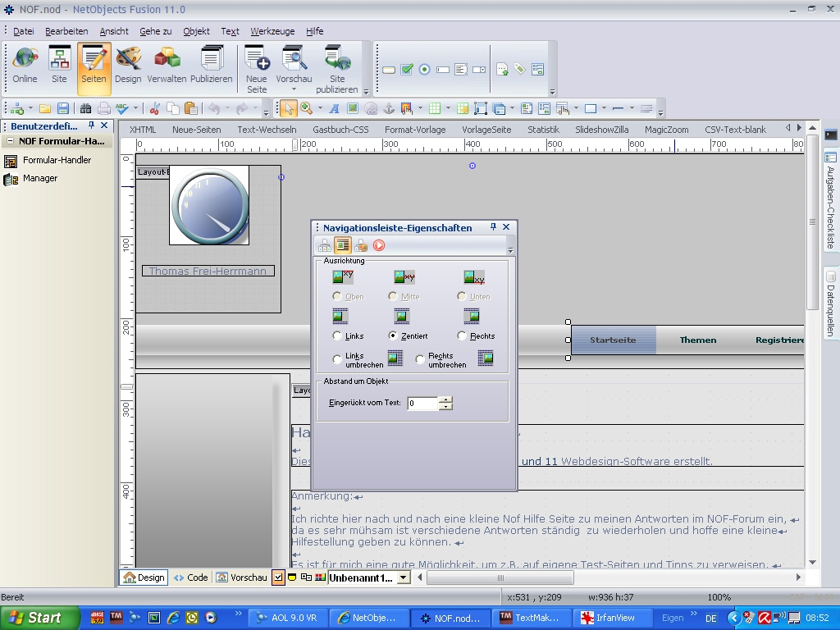The height and width of the screenshot is (630, 840).
Task: Expand properties panel toolbar options arrow
Action: (510, 249)
